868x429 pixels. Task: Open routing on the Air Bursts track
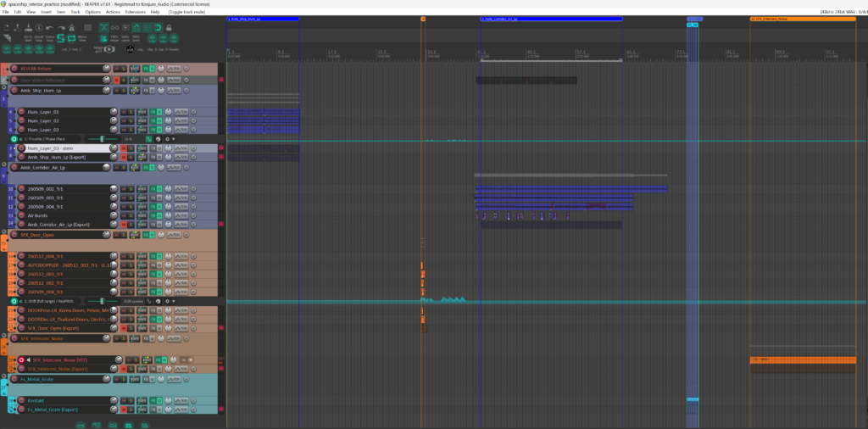tap(142, 215)
